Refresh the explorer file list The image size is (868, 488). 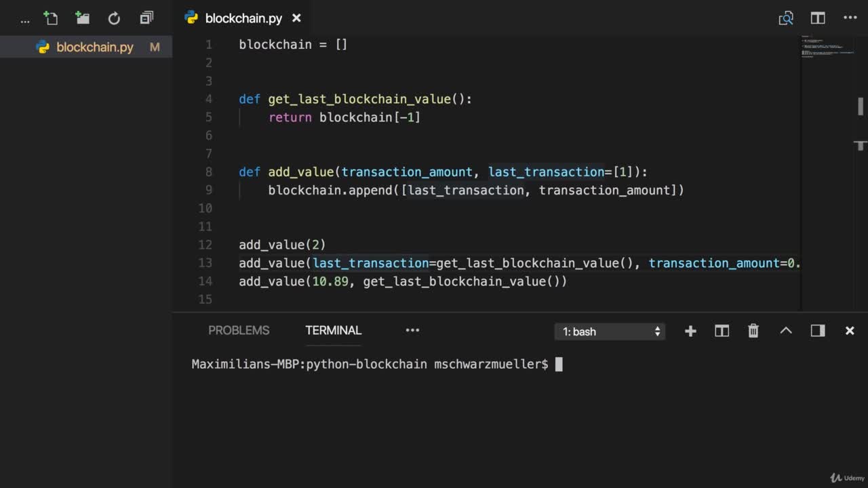[x=114, y=18]
